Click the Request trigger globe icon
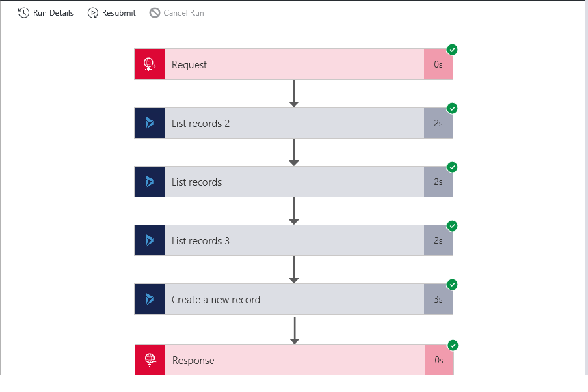This screenshot has height=392, width=588. pos(150,64)
